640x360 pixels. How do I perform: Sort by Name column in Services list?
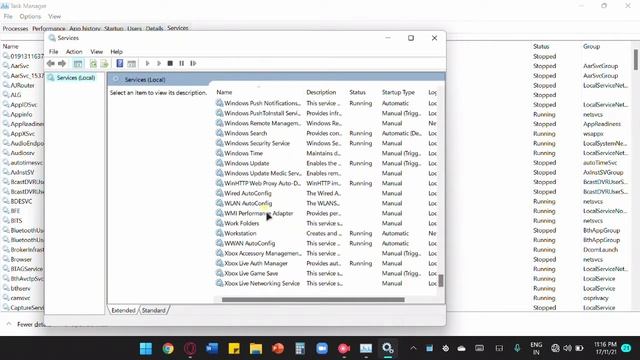[224, 92]
